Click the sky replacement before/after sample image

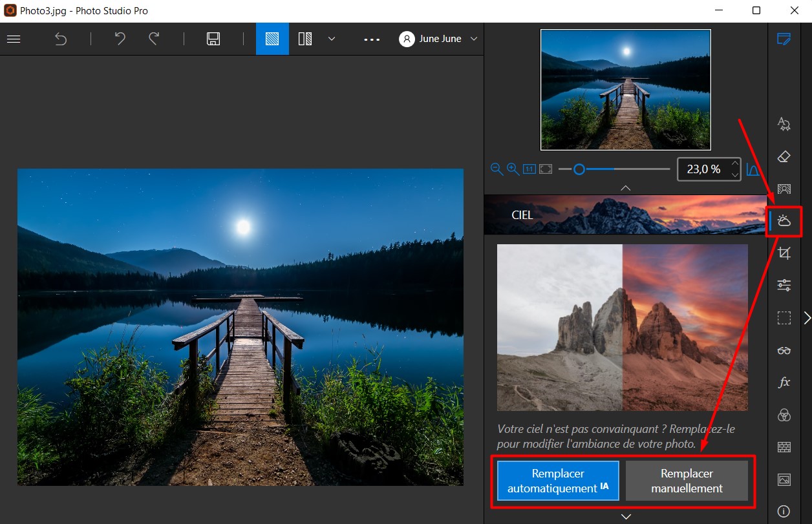coord(622,327)
